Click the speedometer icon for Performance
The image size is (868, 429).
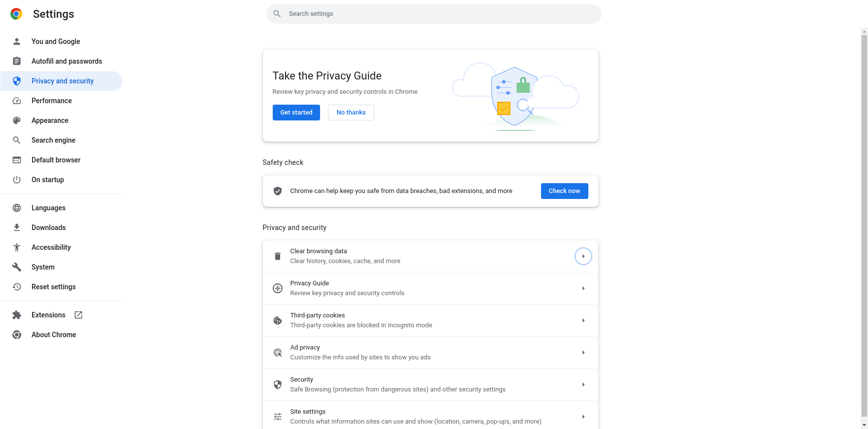pos(17,101)
